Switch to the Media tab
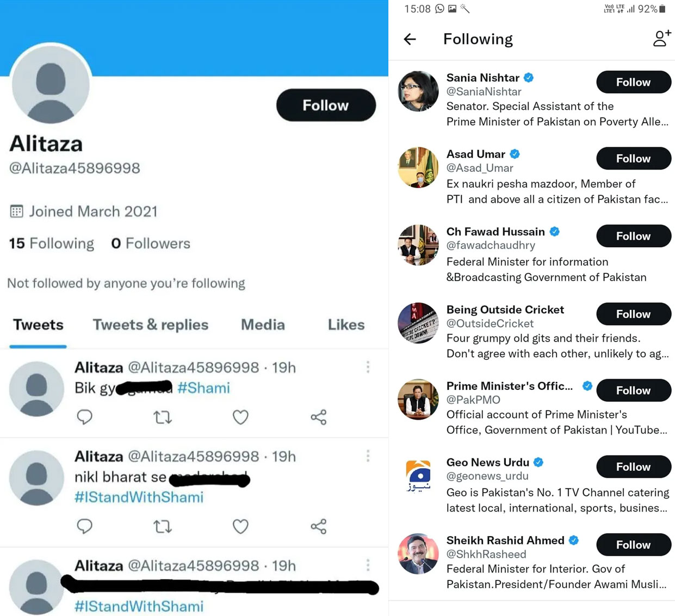Screen dimensions: 675x616 (x=263, y=325)
